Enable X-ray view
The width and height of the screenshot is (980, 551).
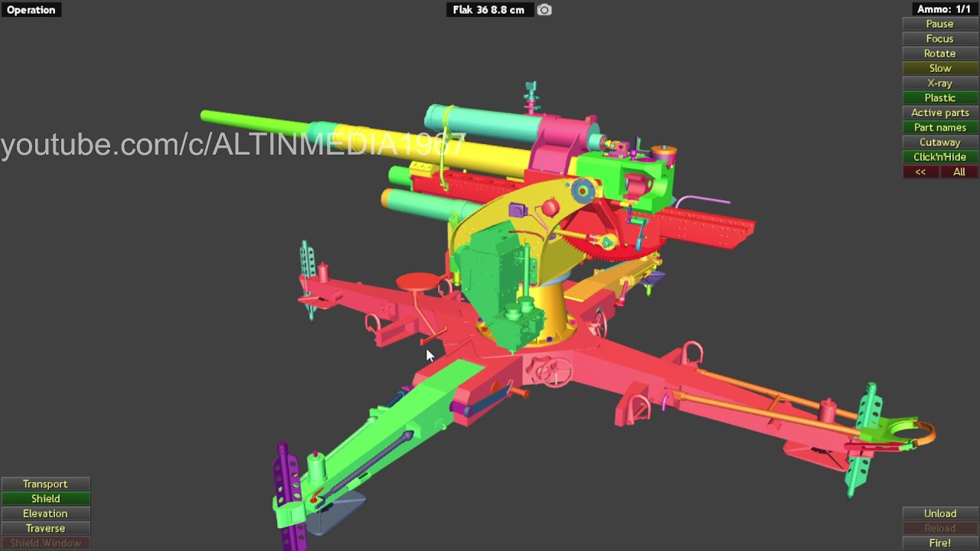pyautogui.click(x=939, y=83)
